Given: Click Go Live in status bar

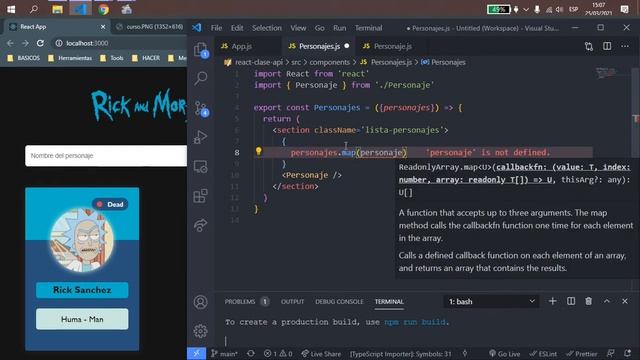Looking at the screenshot, I should pos(504,353).
